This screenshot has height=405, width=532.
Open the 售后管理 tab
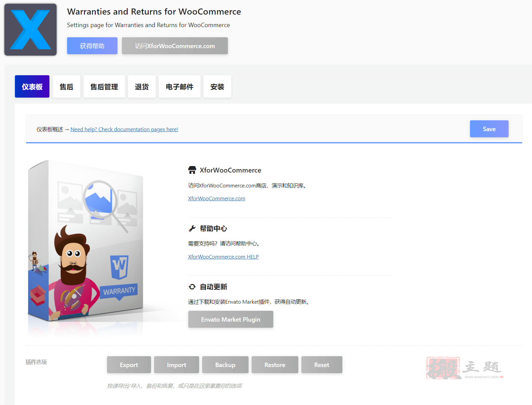[x=104, y=86]
